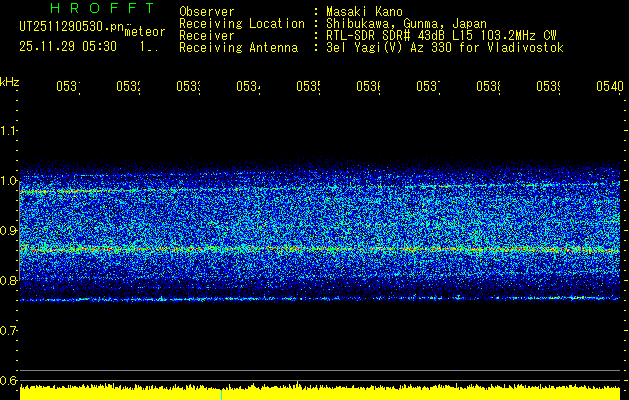The width and height of the screenshot is (629, 400).
Task: Click the observer name Masaki Kano
Action: click(364, 12)
